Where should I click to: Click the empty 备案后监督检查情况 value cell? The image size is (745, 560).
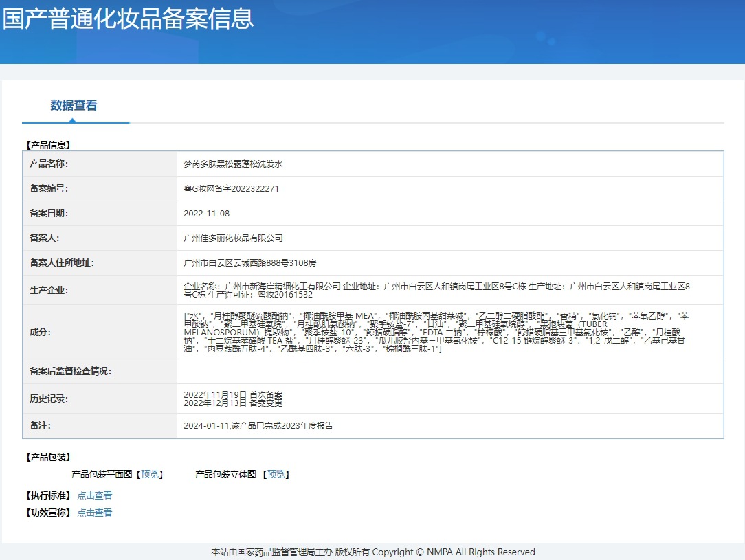[449, 372]
